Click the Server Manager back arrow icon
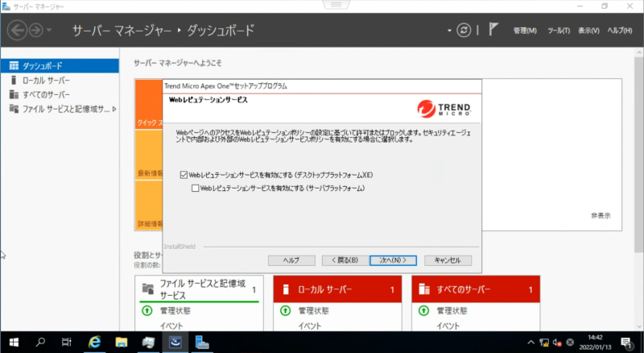644x353 pixels. click(x=17, y=30)
